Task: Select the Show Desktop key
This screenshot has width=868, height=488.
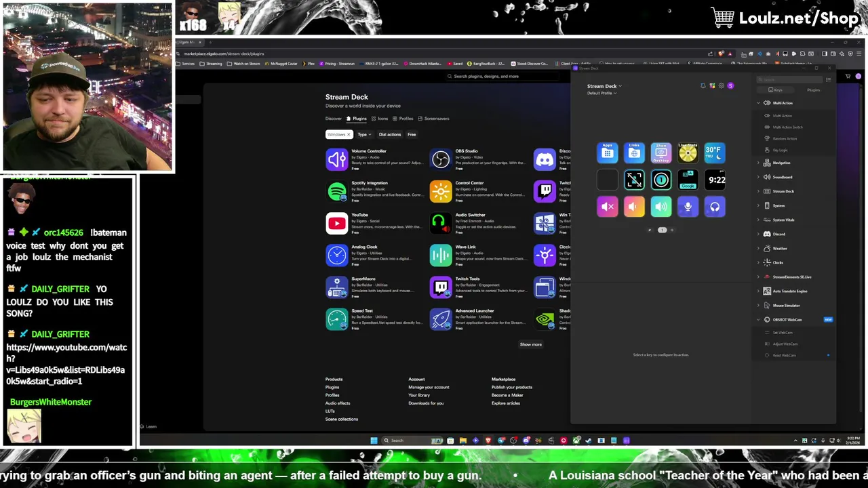Action: 661,152
